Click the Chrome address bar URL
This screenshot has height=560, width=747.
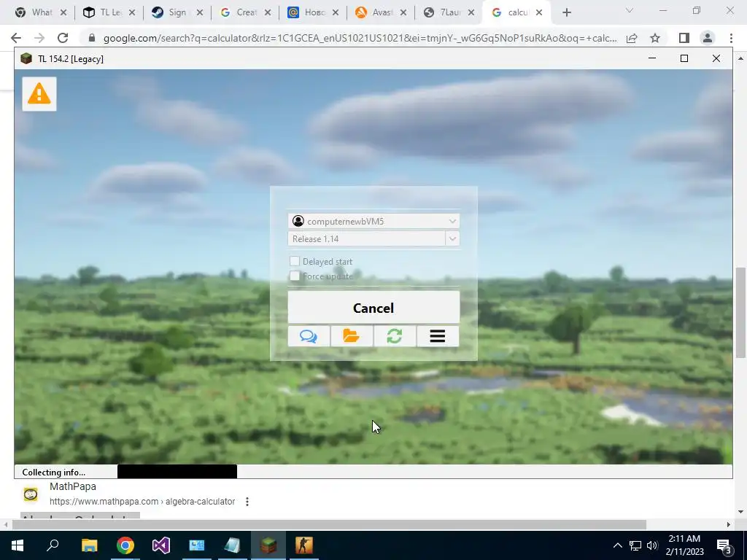(360, 38)
